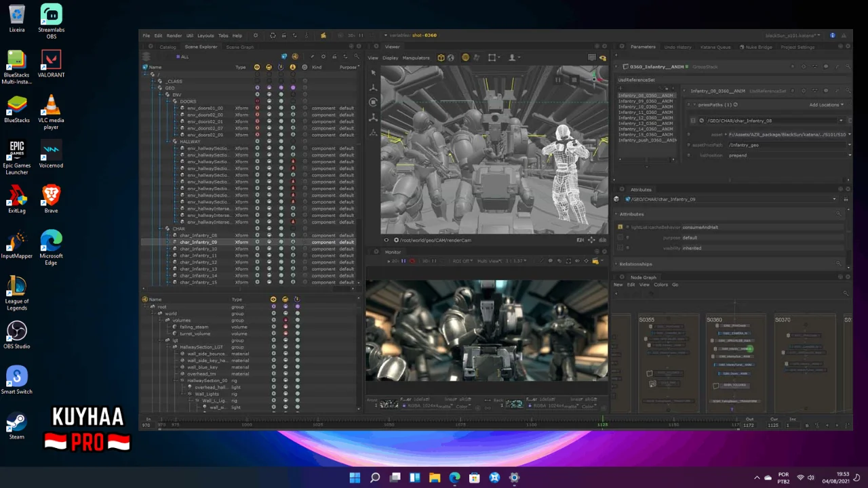The width and height of the screenshot is (868, 488).
Task: Click the circular refresh icon in main toolbar
Action: click(273, 35)
